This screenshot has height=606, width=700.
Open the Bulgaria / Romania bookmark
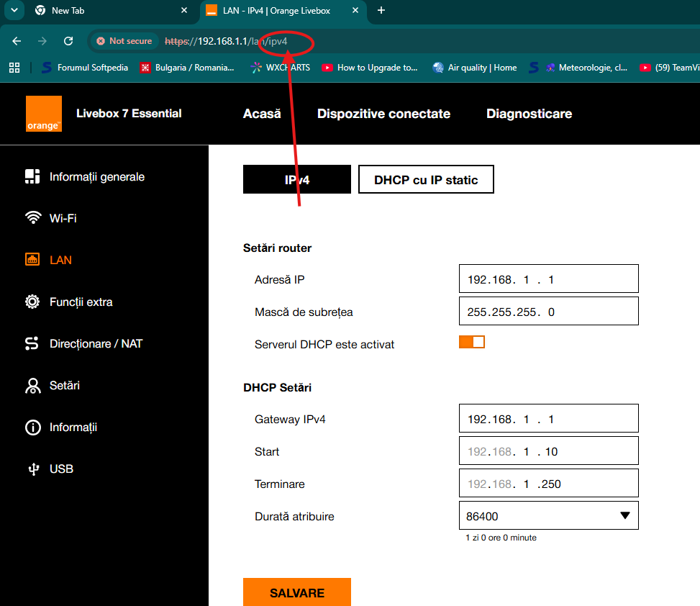coord(186,68)
